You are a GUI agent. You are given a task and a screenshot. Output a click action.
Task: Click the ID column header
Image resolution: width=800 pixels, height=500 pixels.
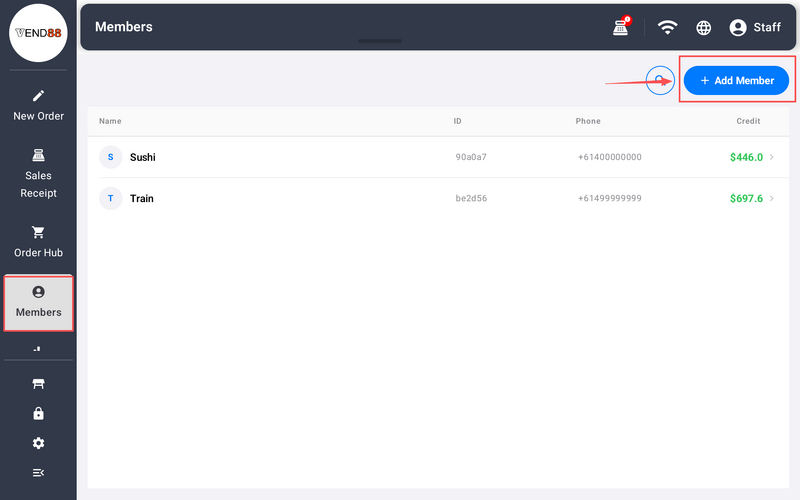pyautogui.click(x=457, y=121)
